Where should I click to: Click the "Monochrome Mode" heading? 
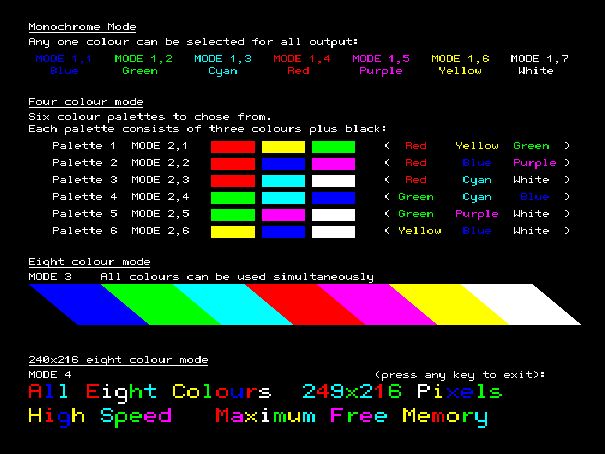[82, 27]
